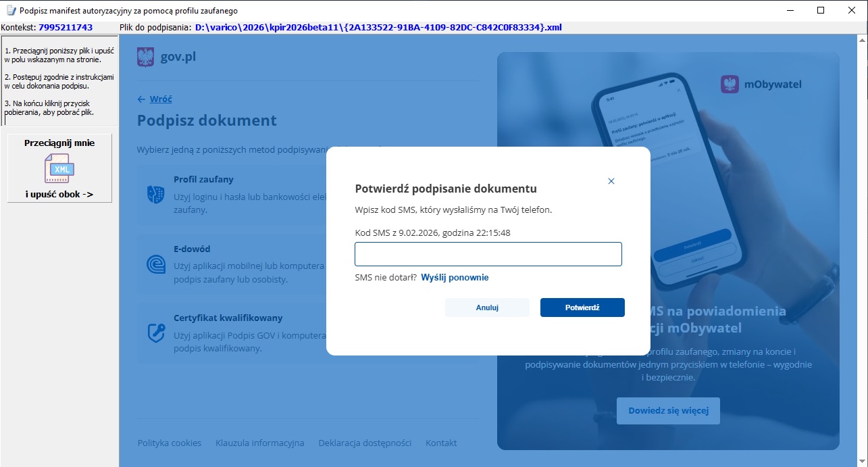Click the app icon in the title bar

tap(11, 11)
